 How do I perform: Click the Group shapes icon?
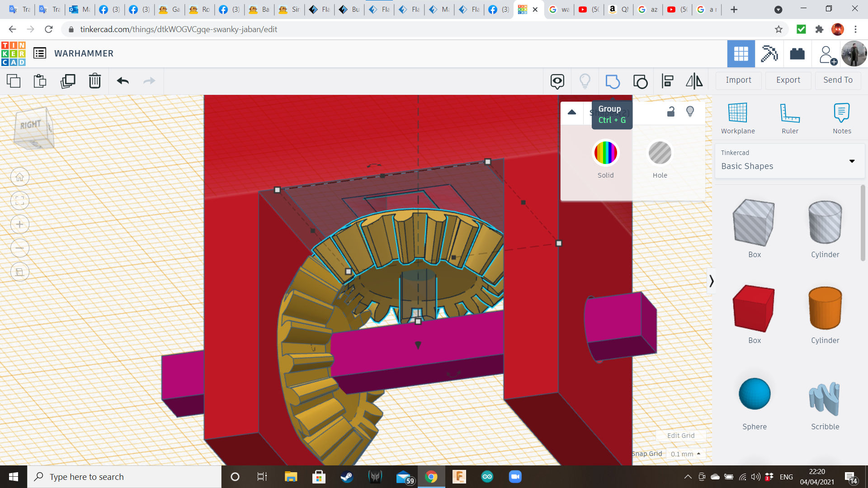(x=613, y=81)
